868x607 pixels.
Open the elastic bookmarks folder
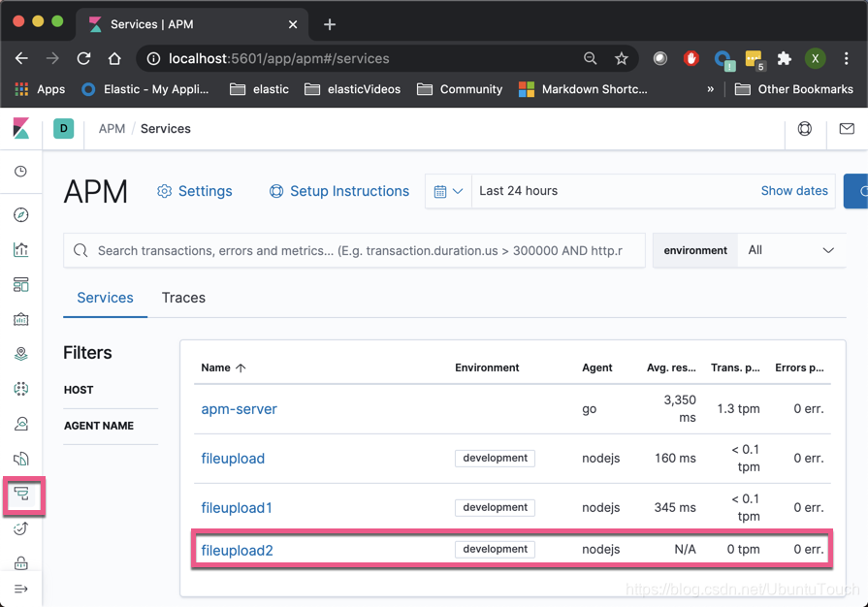point(260,89)
